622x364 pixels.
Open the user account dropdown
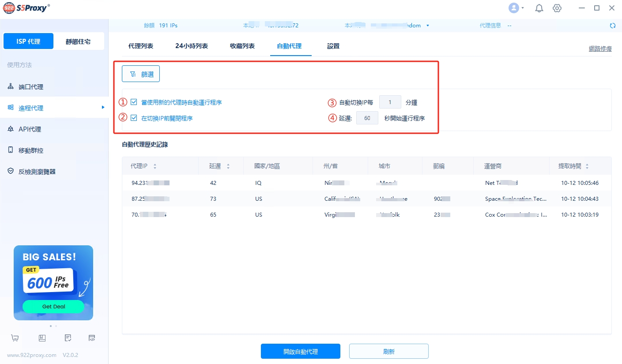click(516, 8)
